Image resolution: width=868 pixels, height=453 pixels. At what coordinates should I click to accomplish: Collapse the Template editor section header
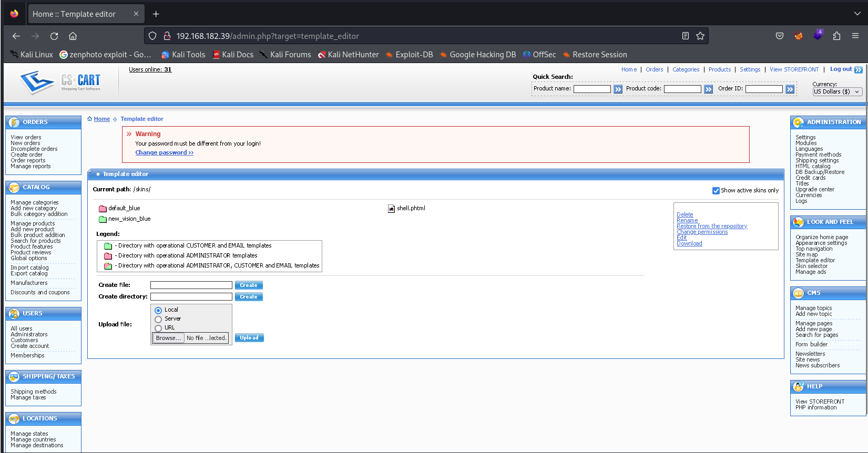(98, 174)
